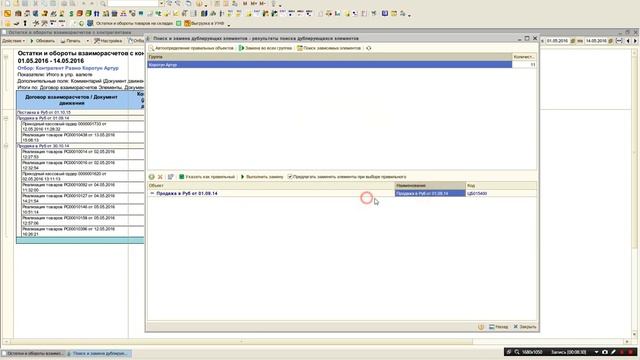Click green add icon in lower toolbar
Viewport: 640px width, 360px height.
[151, 177]
